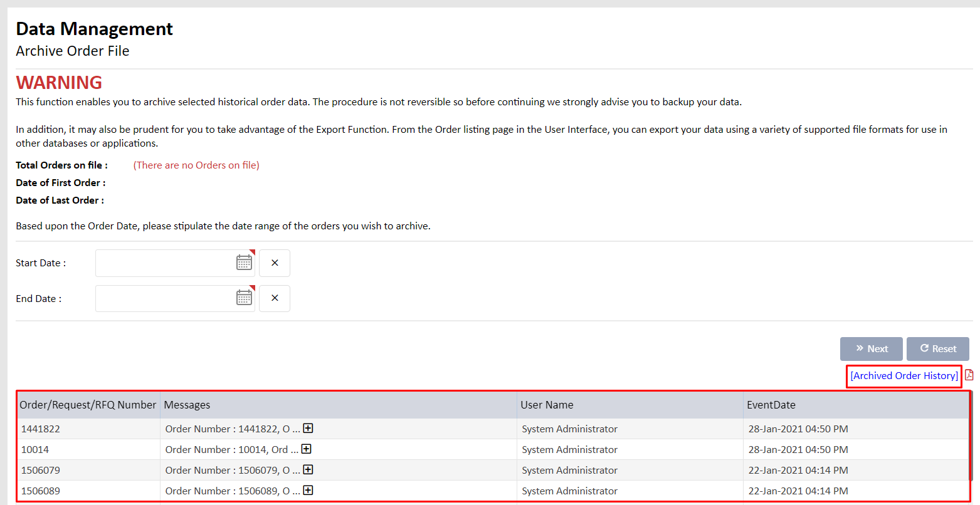Open the Start Date calendar picker
Viewport: 980px width, 505px height.
244,263
